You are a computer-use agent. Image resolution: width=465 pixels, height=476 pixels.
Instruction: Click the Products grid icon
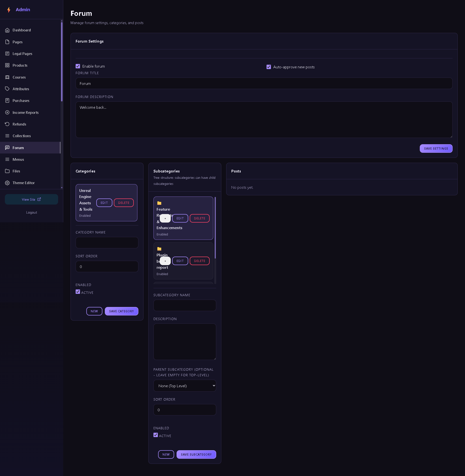7,65
